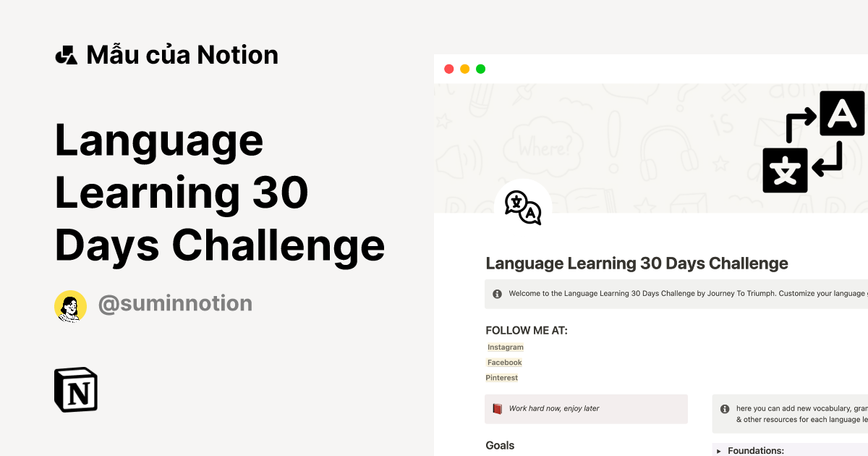Click the green traffic light dot

[x=480, y=69]
